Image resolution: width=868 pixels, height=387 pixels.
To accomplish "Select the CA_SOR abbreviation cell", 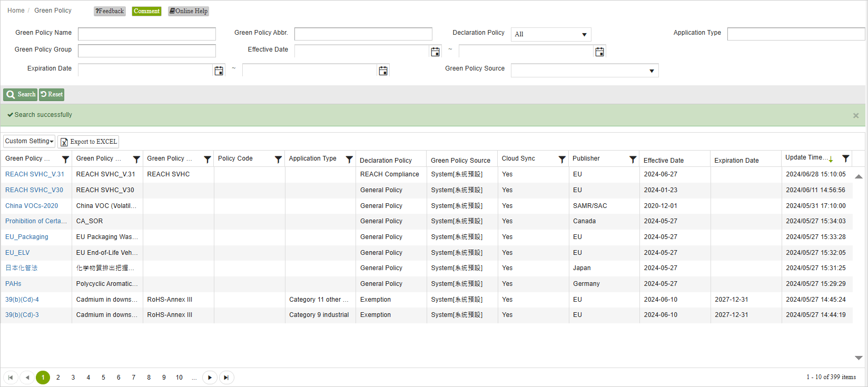I will 107,221.
